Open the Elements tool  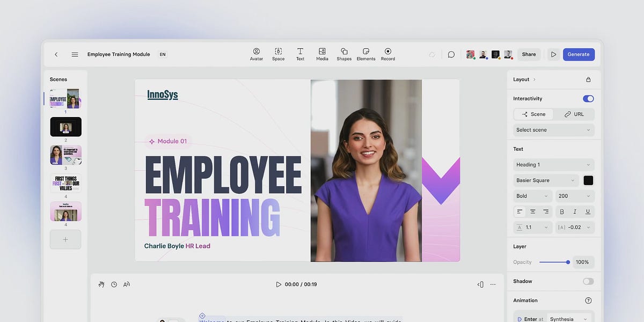click(x=366, y=54)
